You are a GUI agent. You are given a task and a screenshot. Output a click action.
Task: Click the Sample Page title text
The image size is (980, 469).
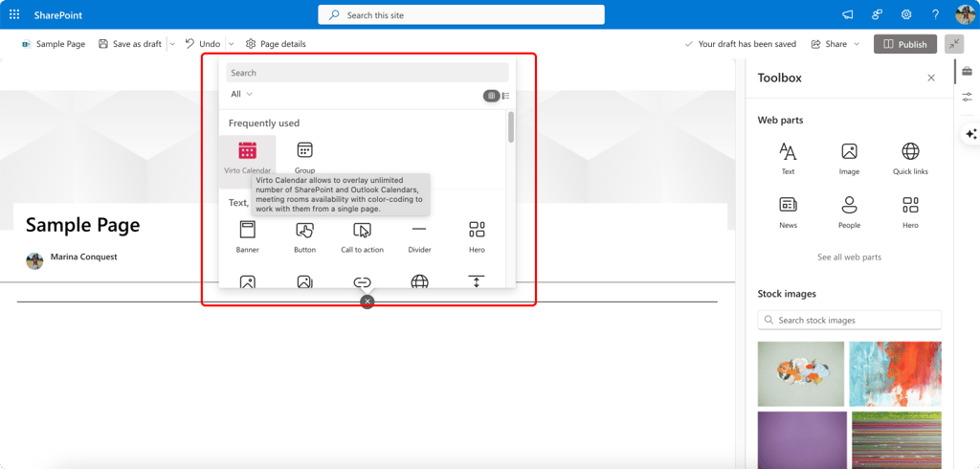tap(82, 225)
